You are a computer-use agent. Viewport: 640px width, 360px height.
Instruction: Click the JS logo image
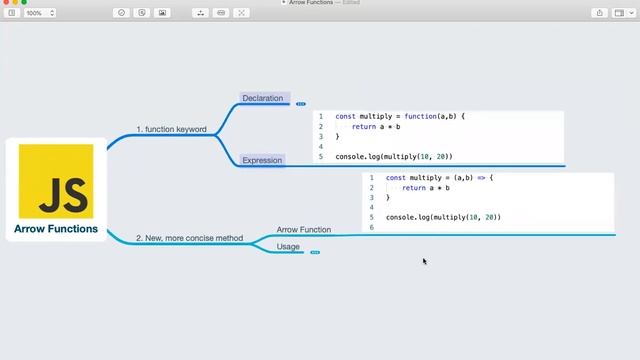56,181
